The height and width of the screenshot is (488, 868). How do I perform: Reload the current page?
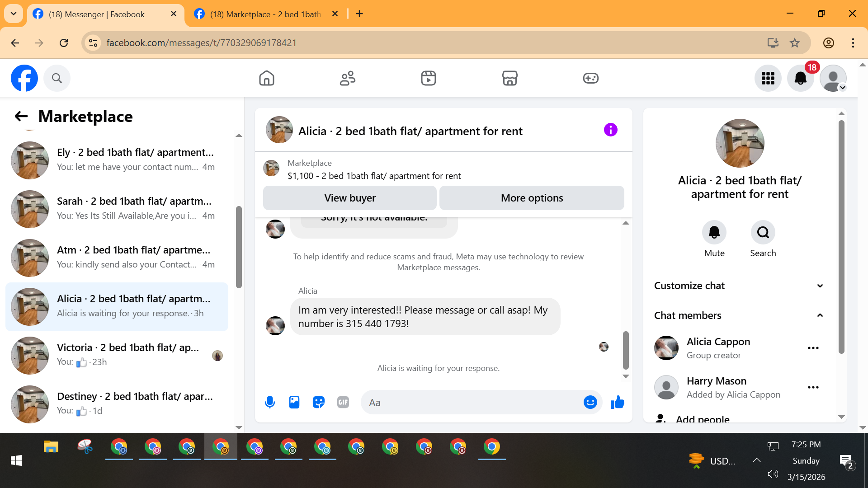pos(64,43)
